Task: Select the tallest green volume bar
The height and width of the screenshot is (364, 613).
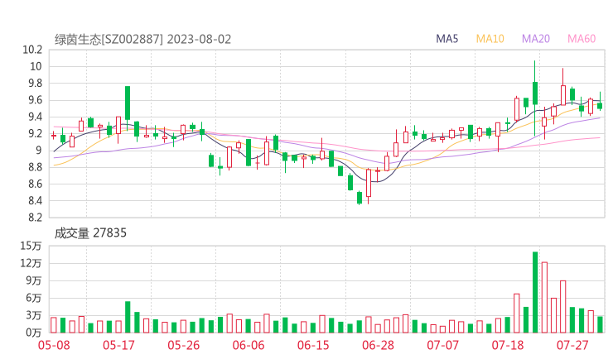Action: [535, 293]
